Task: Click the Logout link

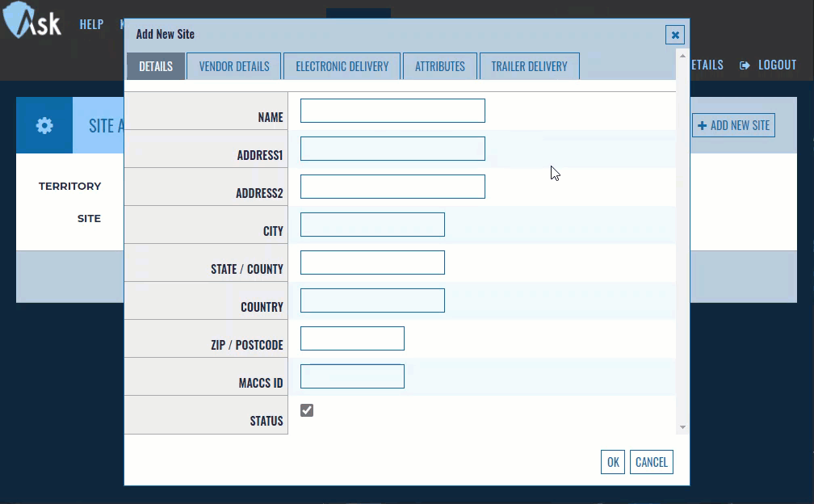Action: 768,65
